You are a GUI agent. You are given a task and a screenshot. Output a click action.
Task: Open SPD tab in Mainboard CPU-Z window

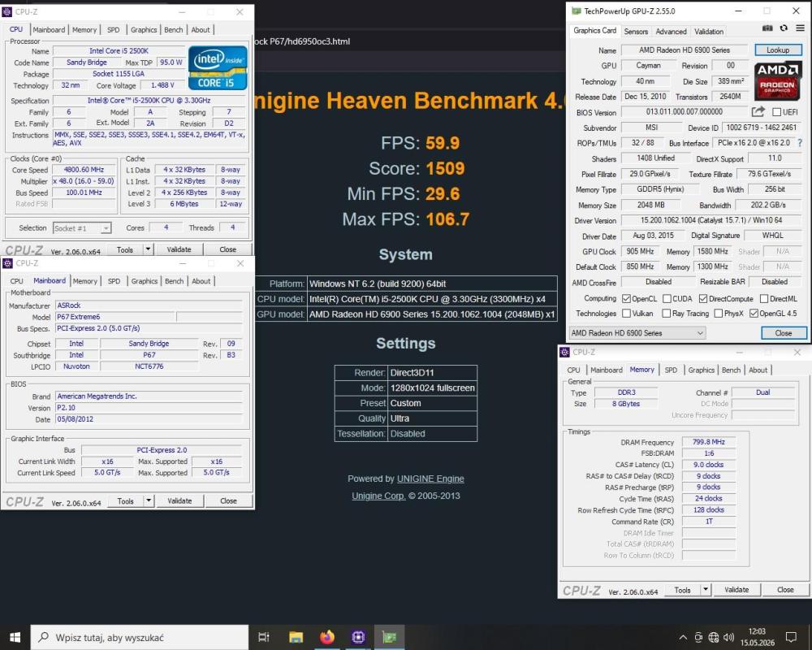pos(114,281)
